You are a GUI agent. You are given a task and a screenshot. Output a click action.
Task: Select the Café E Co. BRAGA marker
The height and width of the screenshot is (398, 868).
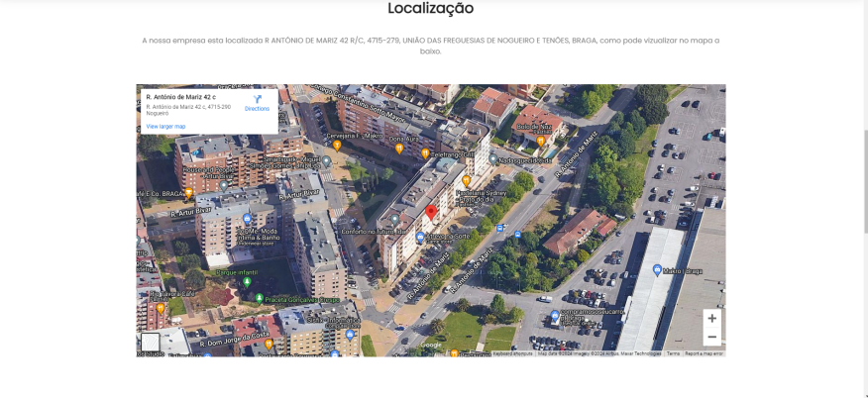point(188,192)
